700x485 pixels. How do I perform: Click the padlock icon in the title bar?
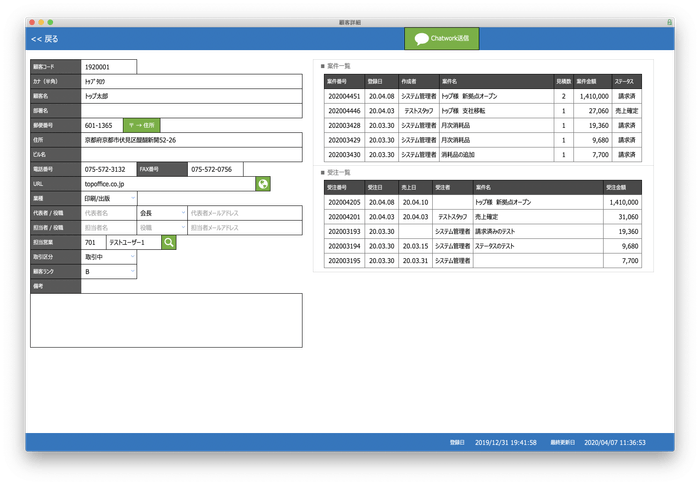pos(668,20)
